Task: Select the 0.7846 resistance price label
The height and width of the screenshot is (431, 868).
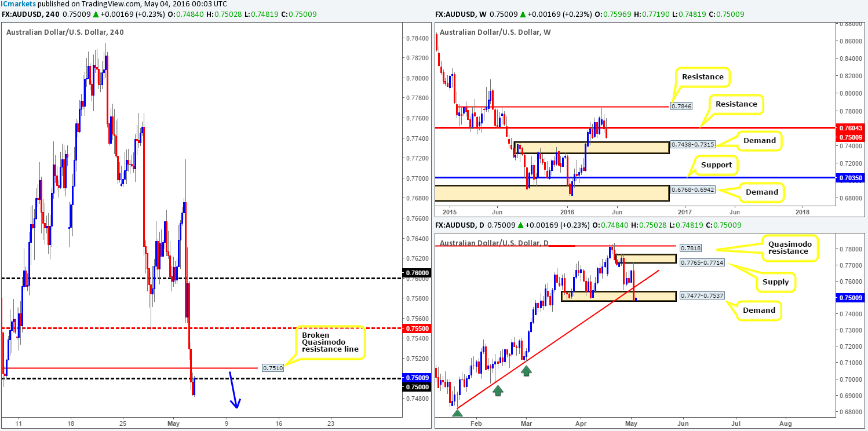Action: point(680,107)
